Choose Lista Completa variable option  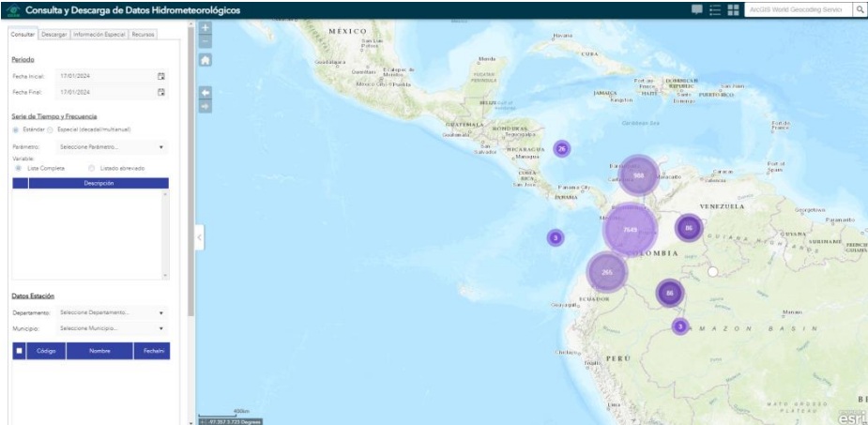coord(18,168)
